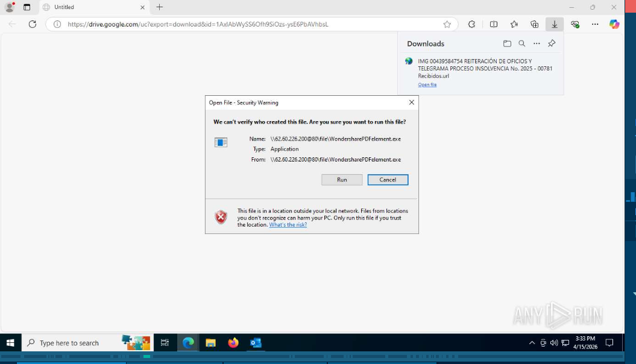Open the "What's the risk?" link
636x364 pixels.
tap(288, 225)
